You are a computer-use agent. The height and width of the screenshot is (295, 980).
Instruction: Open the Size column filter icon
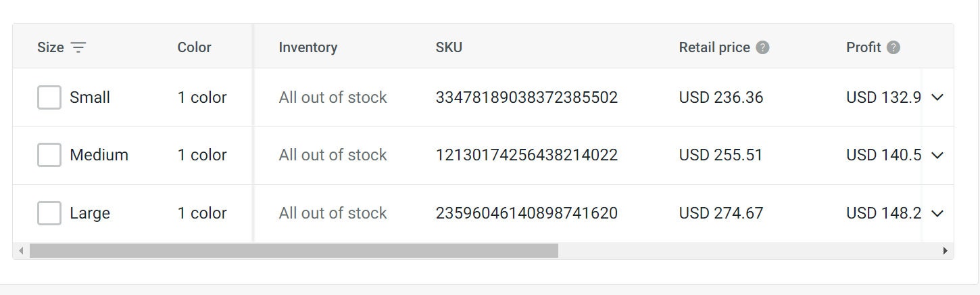78,47
